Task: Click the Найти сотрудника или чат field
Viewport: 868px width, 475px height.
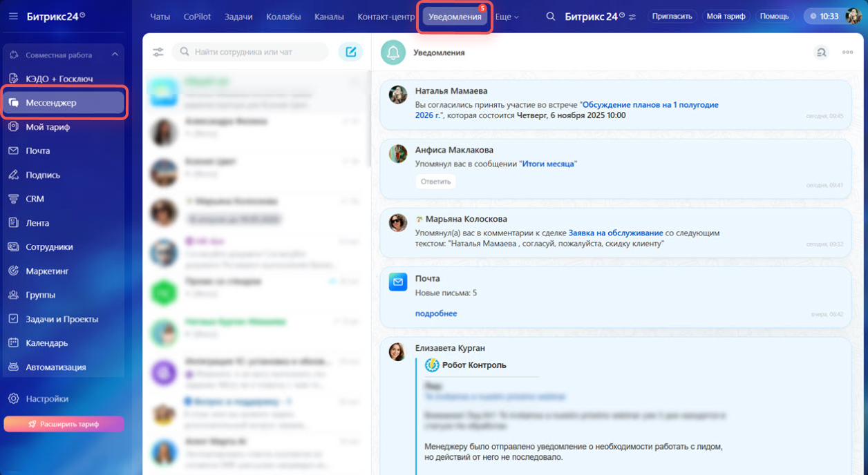Action: point(256,52)
